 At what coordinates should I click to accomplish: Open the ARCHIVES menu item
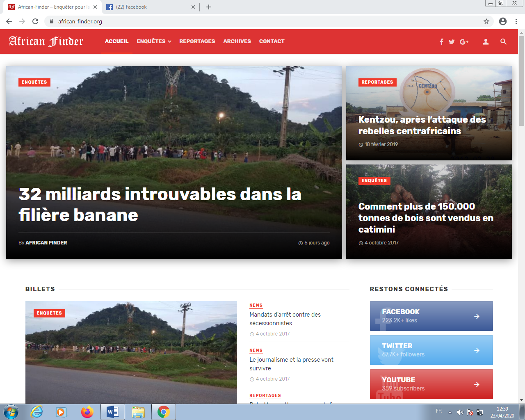pyautogui.click(x=237, y=41)
